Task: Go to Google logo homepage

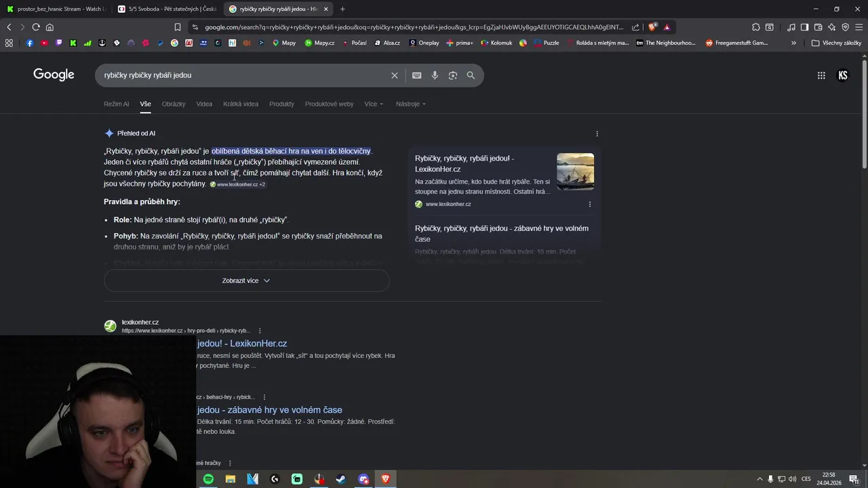Action: coord(54,75)
